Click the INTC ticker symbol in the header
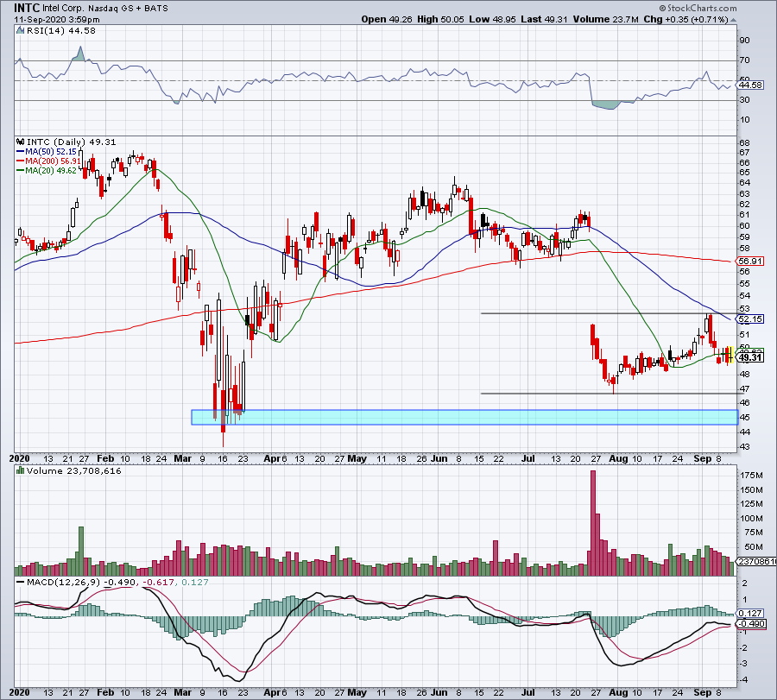Viewport: 777px width, 700px height. 27,8
